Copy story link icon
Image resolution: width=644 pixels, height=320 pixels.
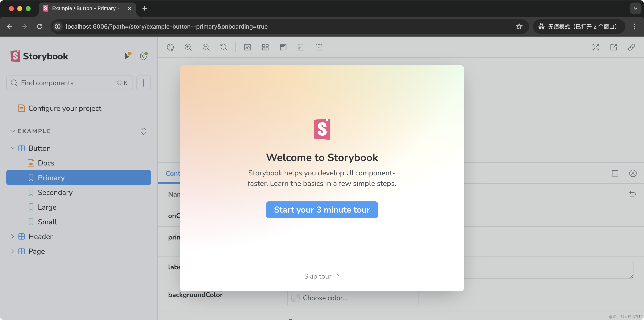(x=631, y=47)
